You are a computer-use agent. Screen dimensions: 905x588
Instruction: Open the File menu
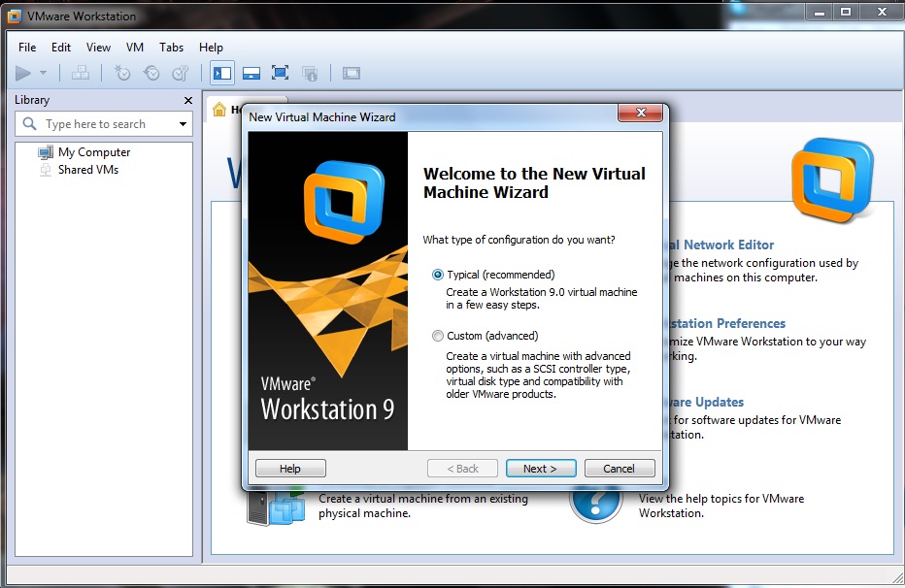pos(27,48)
